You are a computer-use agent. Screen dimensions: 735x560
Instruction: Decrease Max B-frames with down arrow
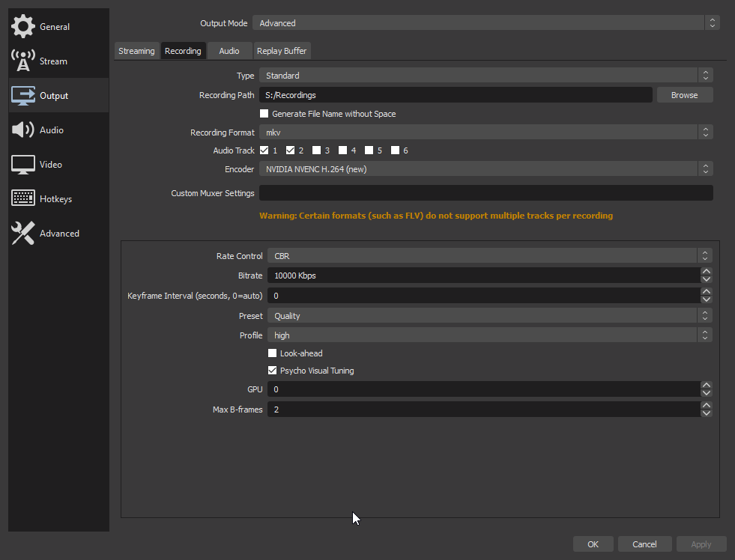coord(706,413)
